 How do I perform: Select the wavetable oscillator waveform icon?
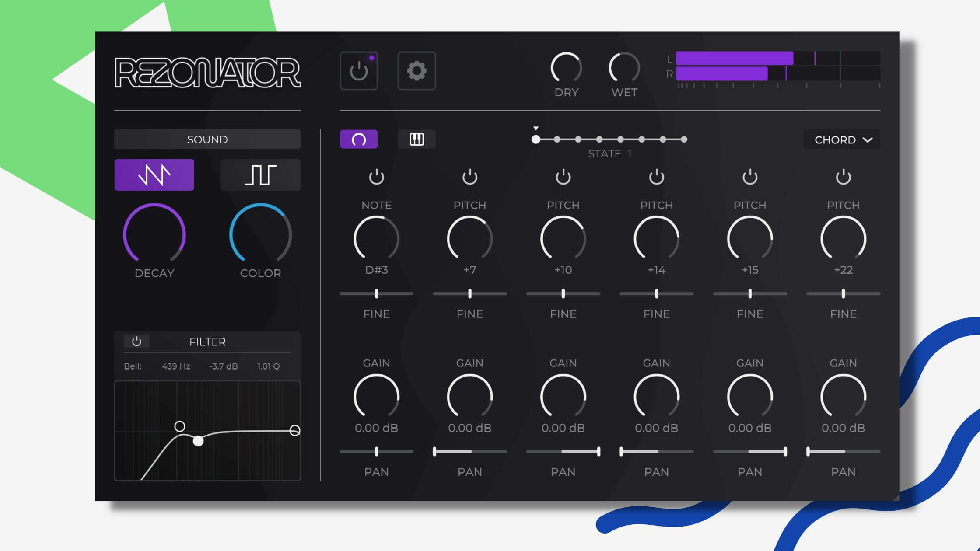(x=154, y=175)
